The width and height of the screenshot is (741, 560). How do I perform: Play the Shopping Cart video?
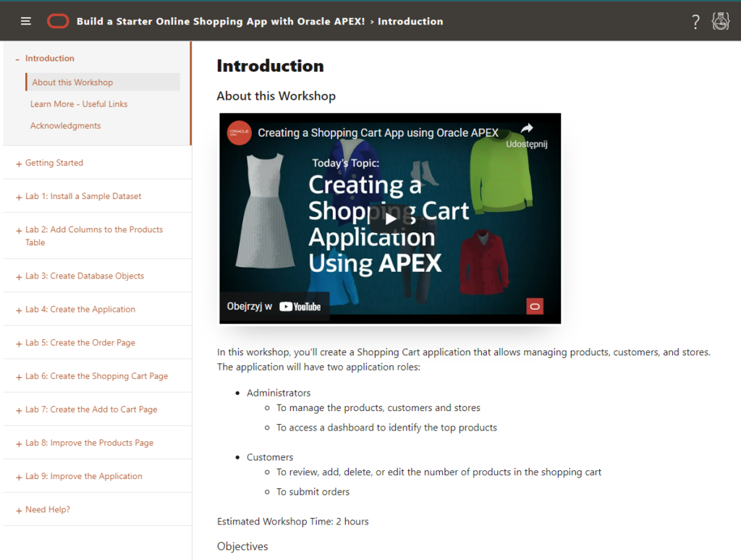(x=390, y=219)
